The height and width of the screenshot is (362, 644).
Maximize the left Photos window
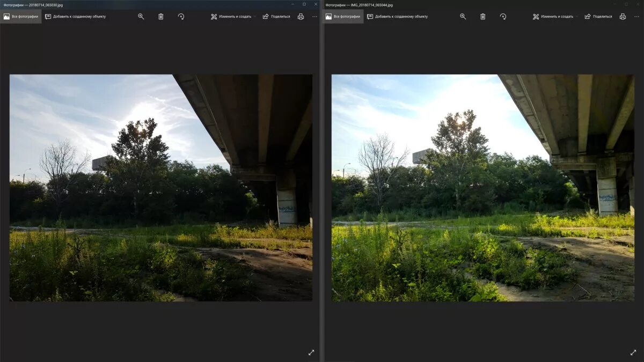point(304,4)
